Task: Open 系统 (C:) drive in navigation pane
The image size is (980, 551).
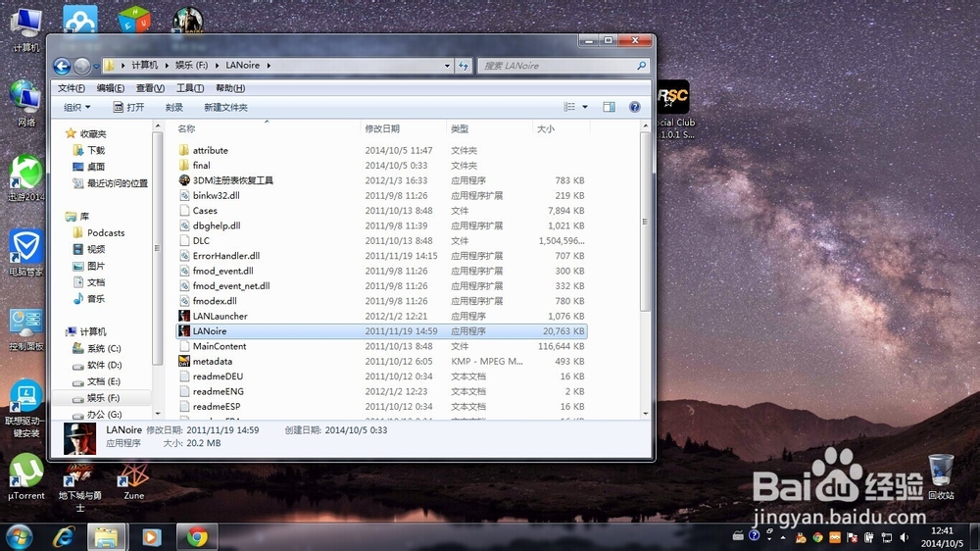Action: pos(104,348)
